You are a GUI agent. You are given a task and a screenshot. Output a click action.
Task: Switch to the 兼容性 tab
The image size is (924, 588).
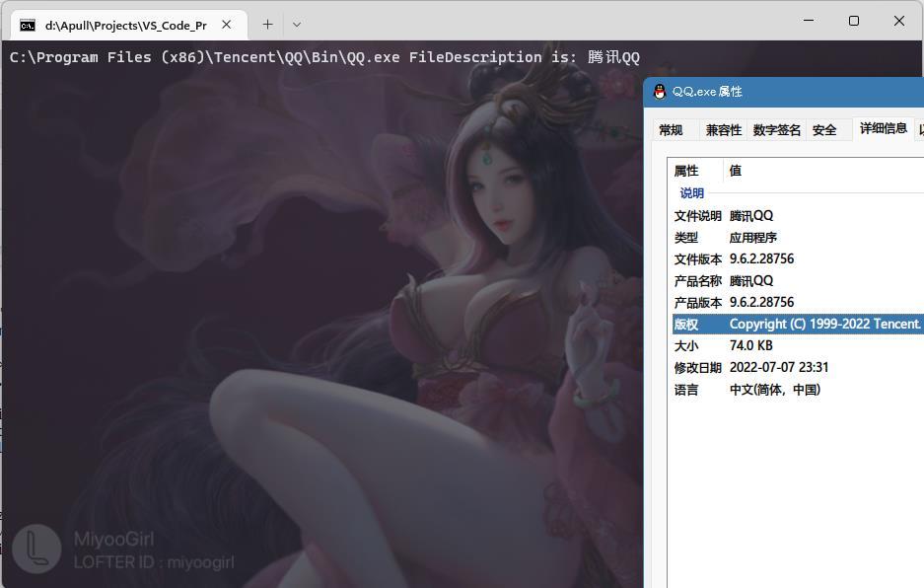(x=723, y=130)
